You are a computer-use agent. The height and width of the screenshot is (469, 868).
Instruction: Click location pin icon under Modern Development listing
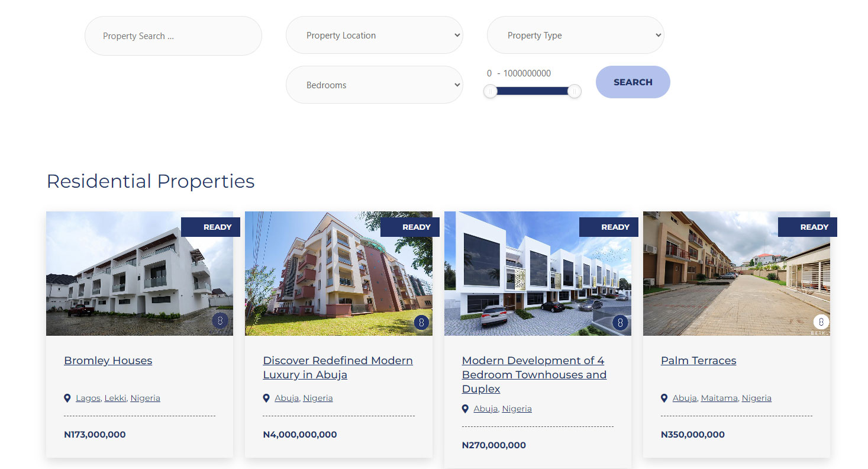pyautogui.click(x=466, y=409)
